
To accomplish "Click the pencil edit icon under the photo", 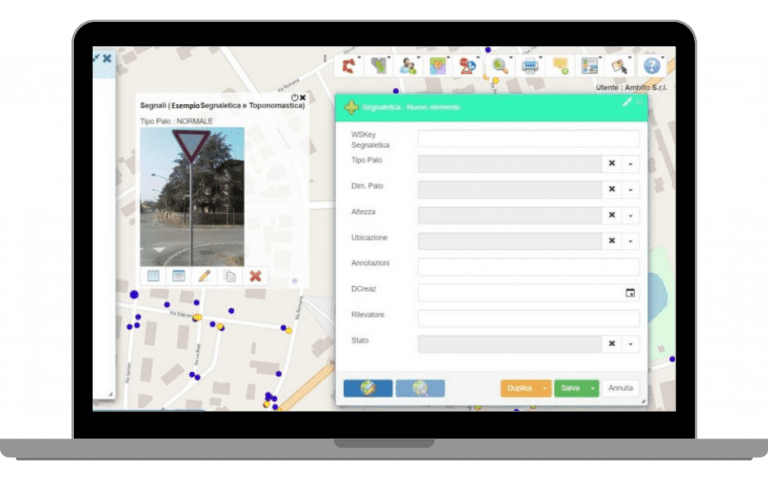I will pos(204,276).
